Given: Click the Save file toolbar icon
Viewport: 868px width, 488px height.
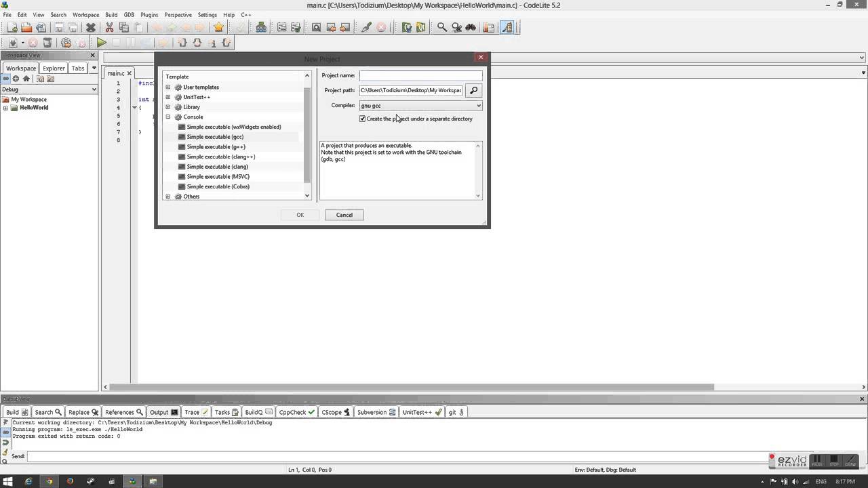Looking at the screenshot, I should click(x=59, y=27).
